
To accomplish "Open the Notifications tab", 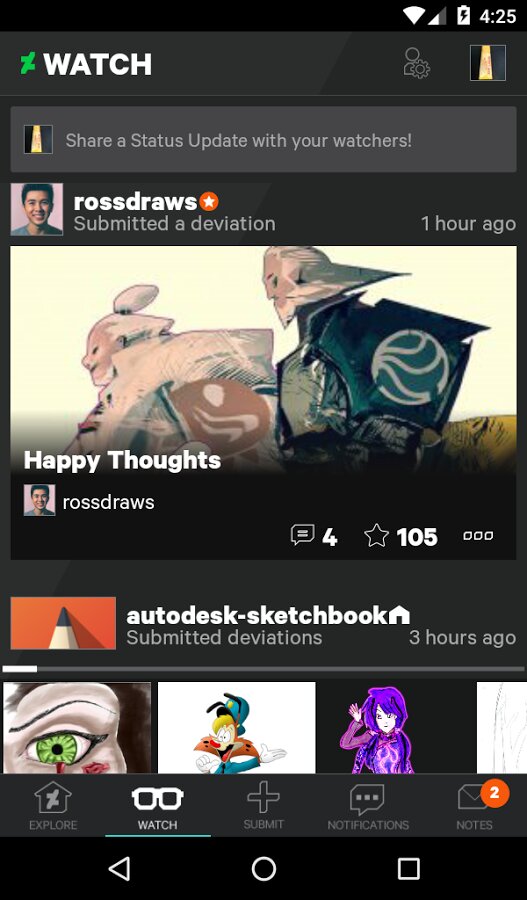I will coord(368,806).
